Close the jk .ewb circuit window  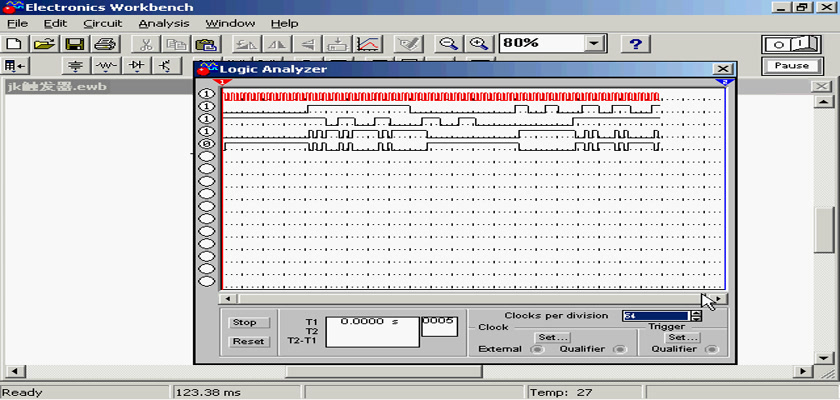tap(821, 87)
